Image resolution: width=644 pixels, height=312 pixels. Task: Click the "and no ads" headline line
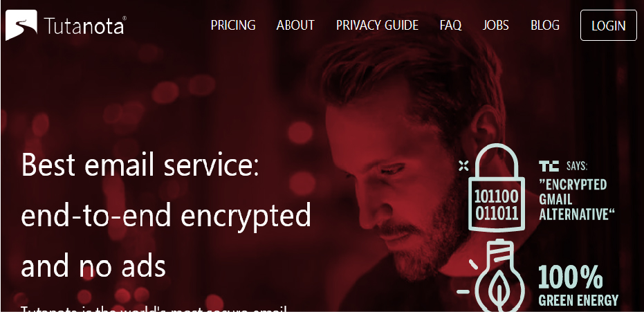coord(93,266)
